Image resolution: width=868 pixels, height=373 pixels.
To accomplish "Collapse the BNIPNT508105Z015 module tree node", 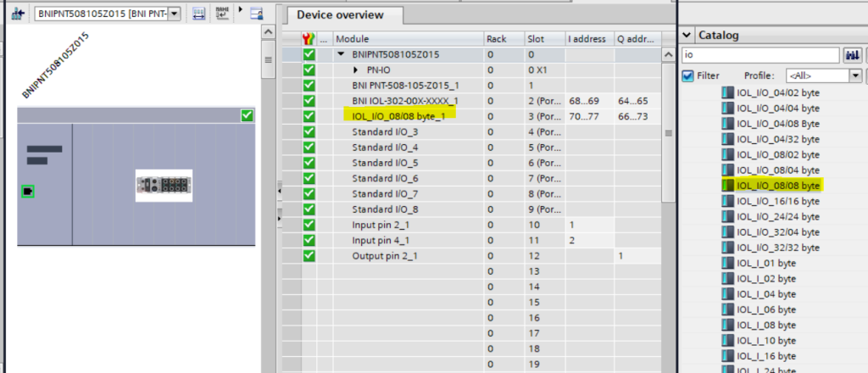I will pos(341,54).
